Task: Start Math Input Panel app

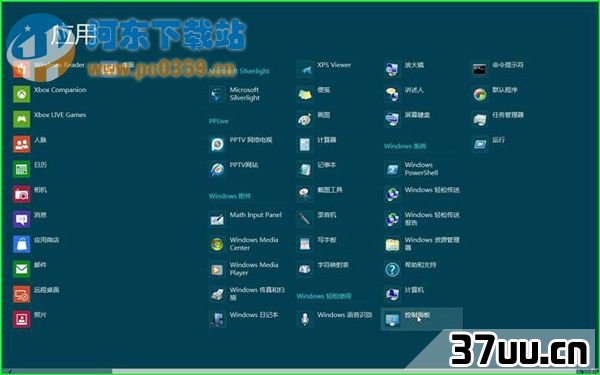Action: [x=217, y=219]
